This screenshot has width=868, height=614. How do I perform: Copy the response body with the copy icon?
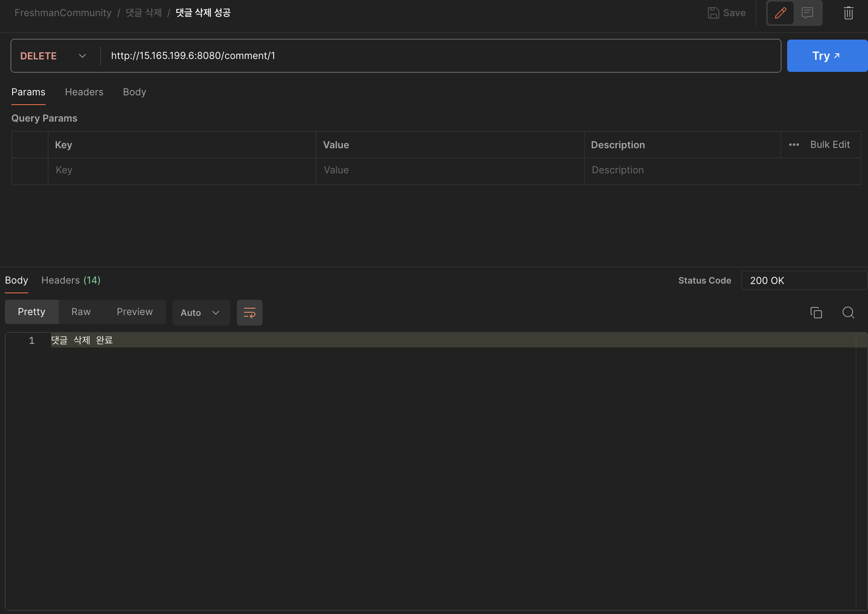[816, 313]
